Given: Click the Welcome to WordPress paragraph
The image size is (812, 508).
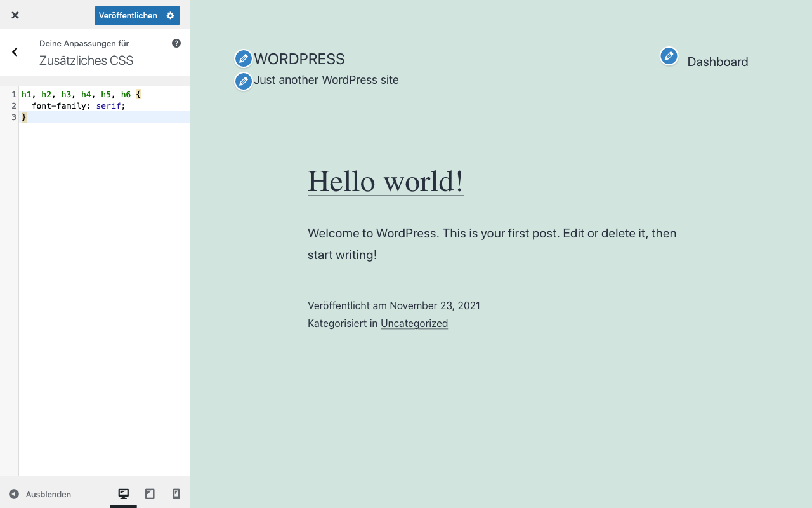Looking at the screenshot, I should point(492,244).
